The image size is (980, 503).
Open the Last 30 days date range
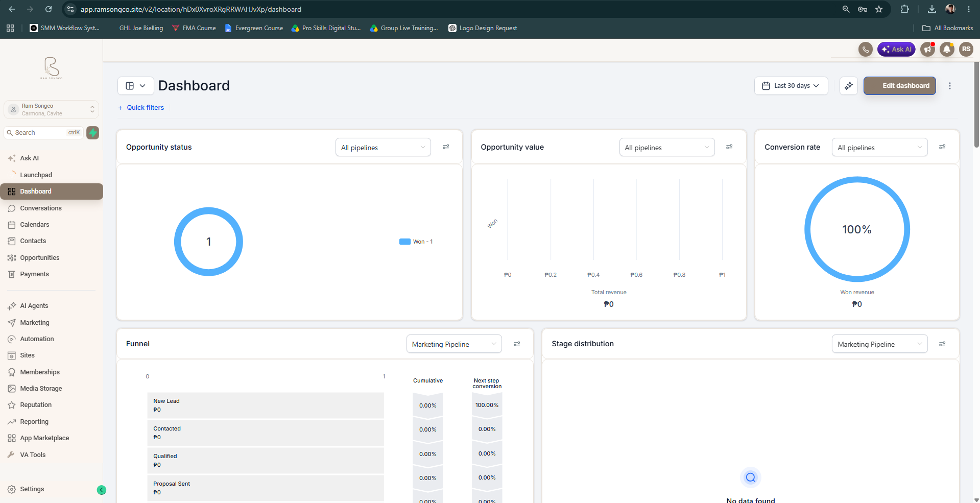click(x=791, y=86)
